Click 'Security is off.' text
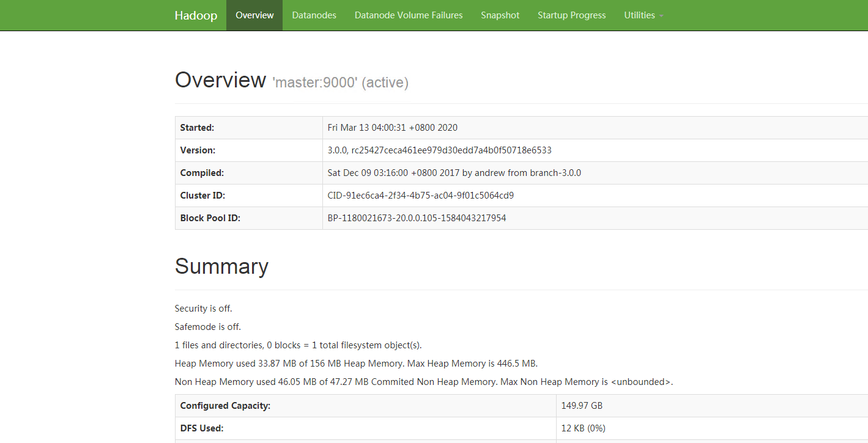868x443 pixels. click(x=204, y=309)
